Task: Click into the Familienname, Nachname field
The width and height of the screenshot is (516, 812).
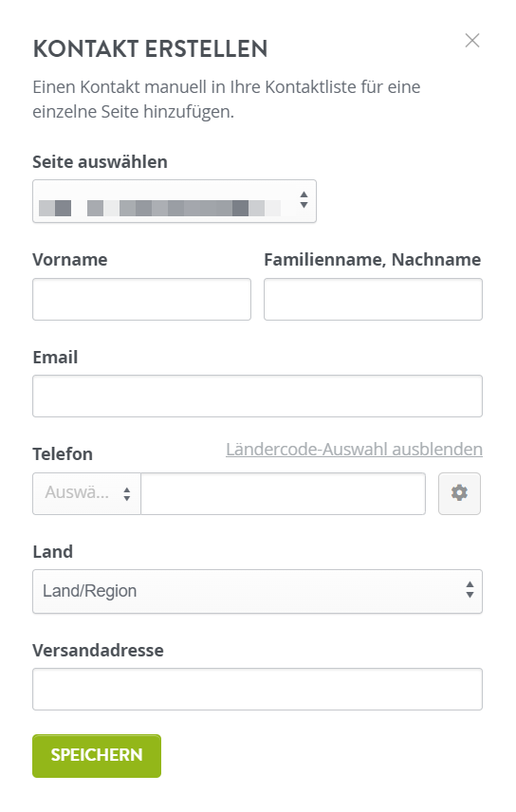Action: (x=373, y=300)
